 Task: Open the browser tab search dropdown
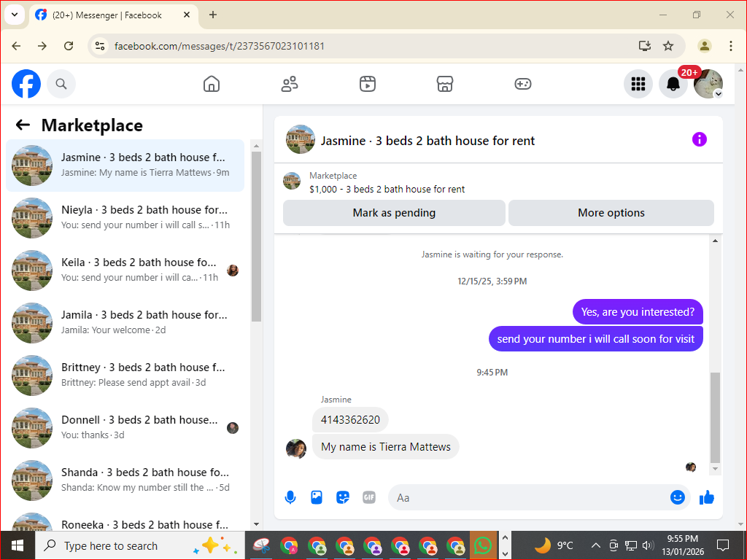point(15,15)
